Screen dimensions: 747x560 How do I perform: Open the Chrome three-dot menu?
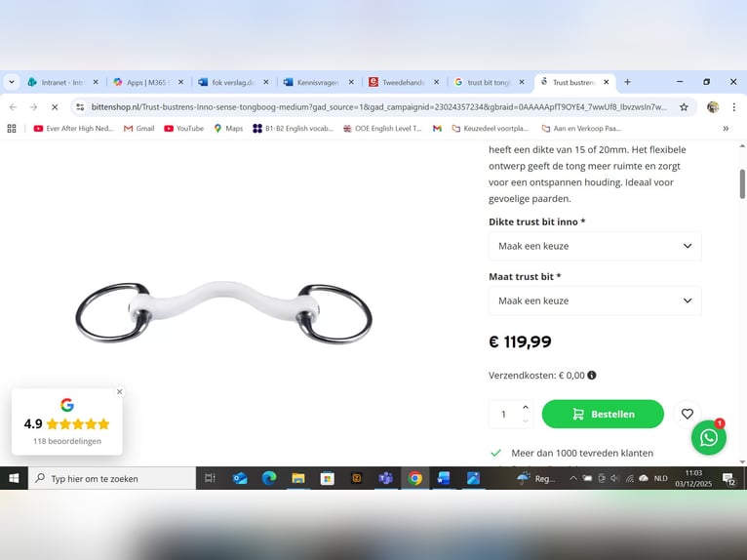(733, 107)
